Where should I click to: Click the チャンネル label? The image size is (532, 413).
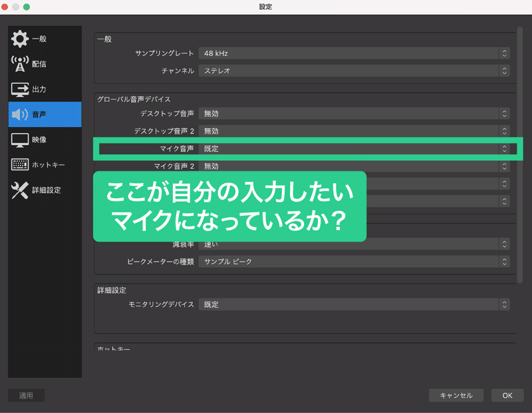pyautogui.click(x=178, y=71)
